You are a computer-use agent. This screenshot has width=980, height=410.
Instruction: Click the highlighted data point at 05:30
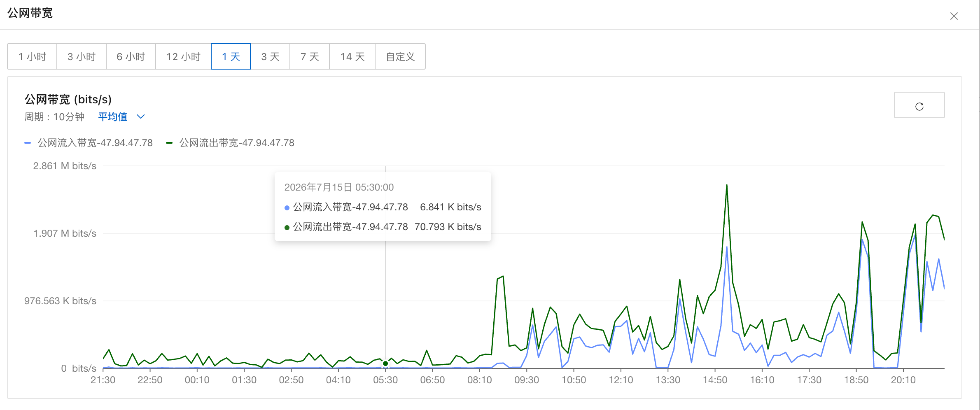click(385, 363)
